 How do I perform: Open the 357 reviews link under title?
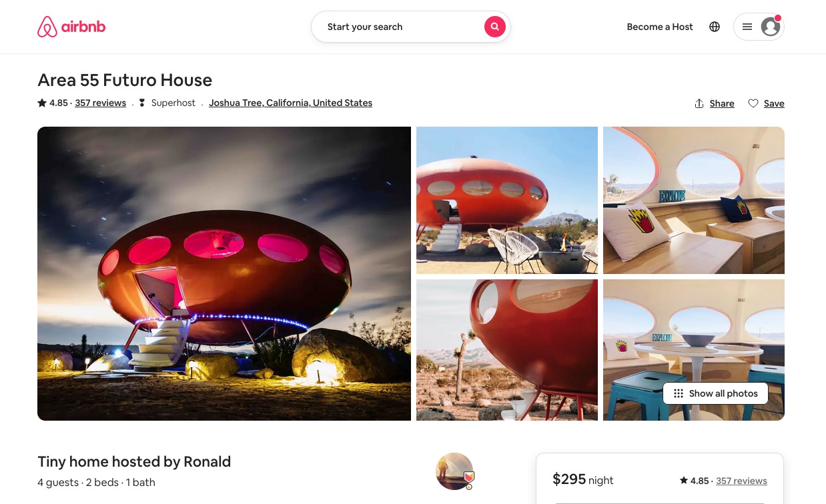click(x=101, y=103)
